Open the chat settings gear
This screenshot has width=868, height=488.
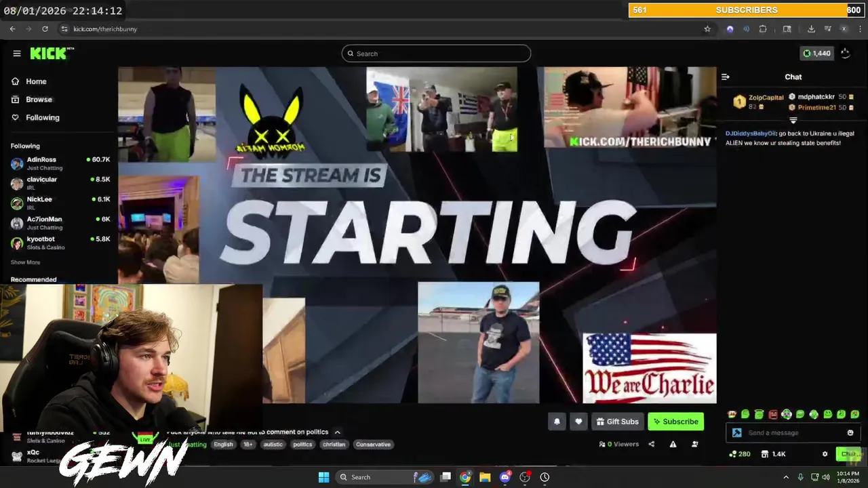tap(825, 454)
